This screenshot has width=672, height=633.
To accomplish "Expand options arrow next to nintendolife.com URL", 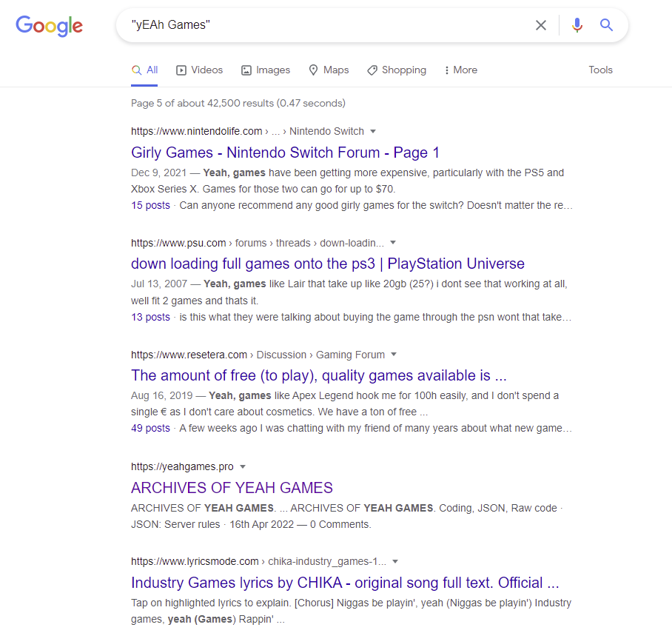I will 373,132.
